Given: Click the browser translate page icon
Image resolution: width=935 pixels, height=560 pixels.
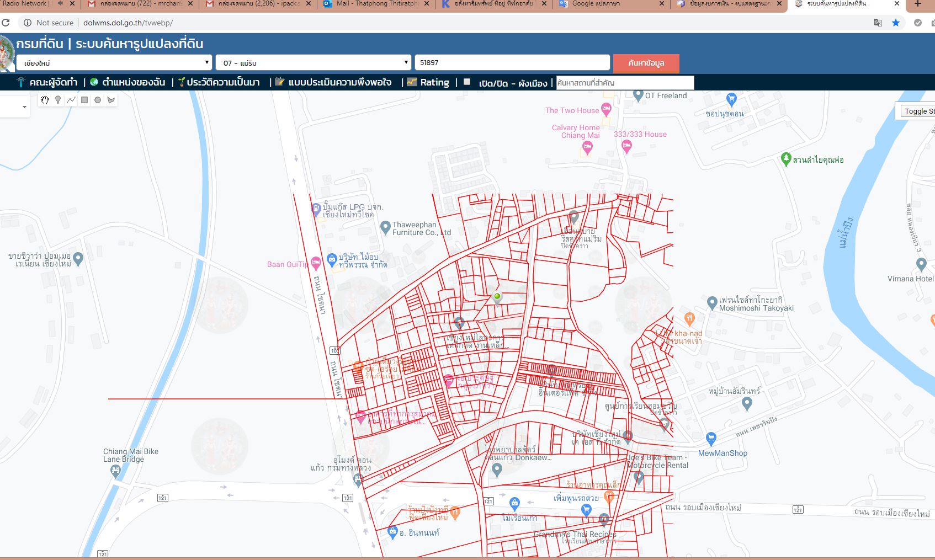Looking at the screenshot, I should (878, 23).
